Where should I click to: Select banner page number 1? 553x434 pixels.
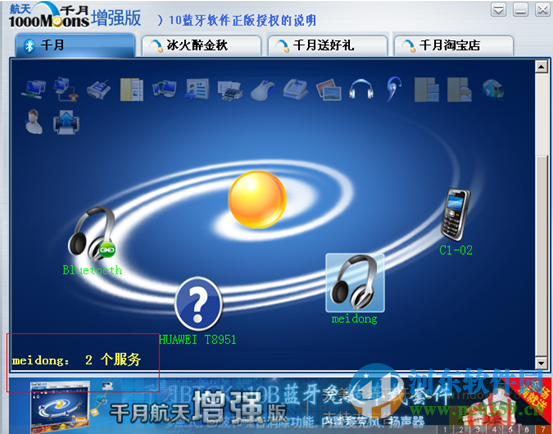[x=445, y=430]
